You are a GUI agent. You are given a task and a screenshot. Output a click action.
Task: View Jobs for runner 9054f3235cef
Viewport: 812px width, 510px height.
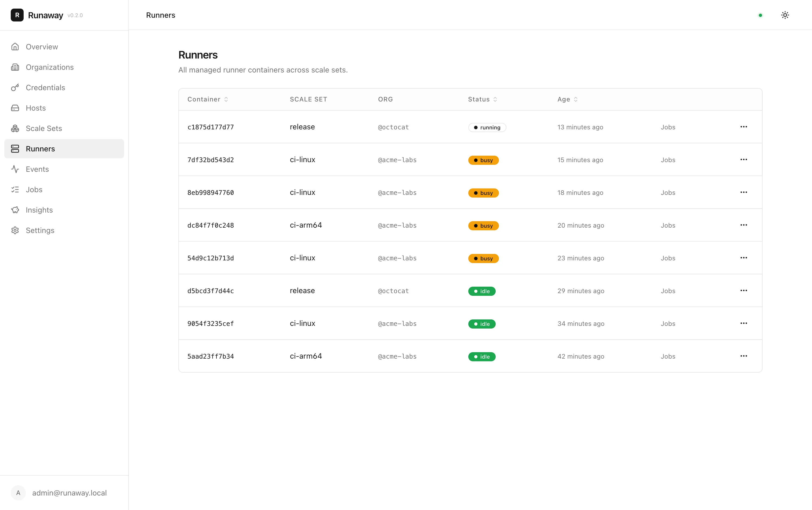(668, 323)
